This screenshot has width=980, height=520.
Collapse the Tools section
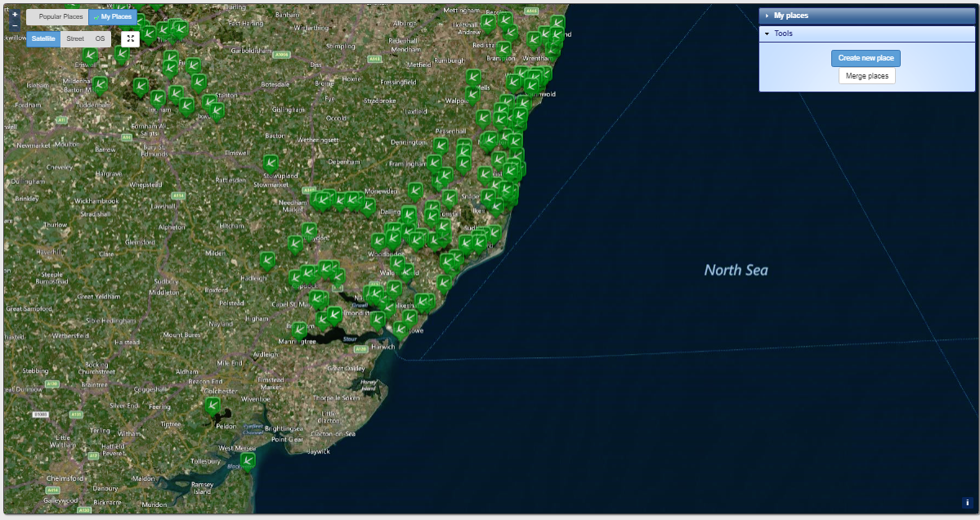point(783,34)
